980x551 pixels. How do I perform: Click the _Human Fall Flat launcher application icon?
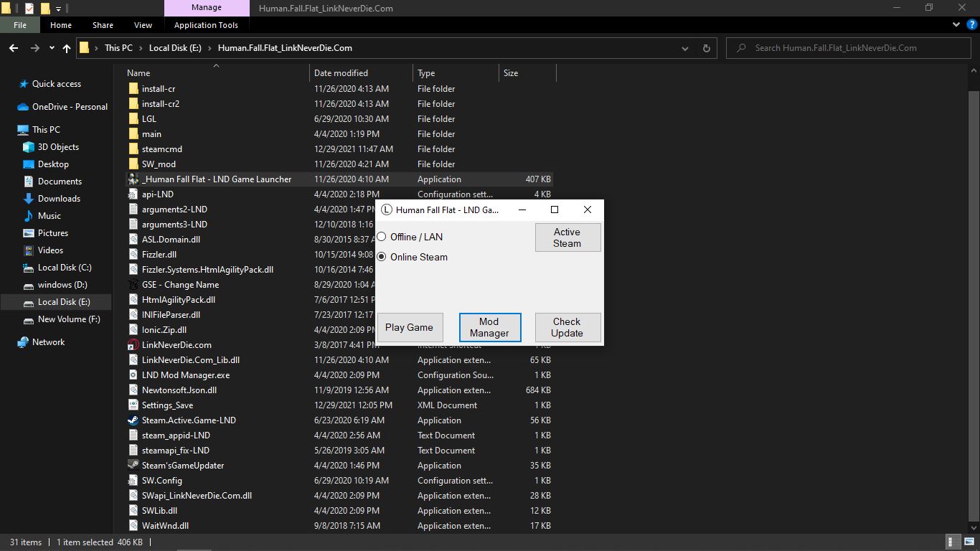pos(133,179)
